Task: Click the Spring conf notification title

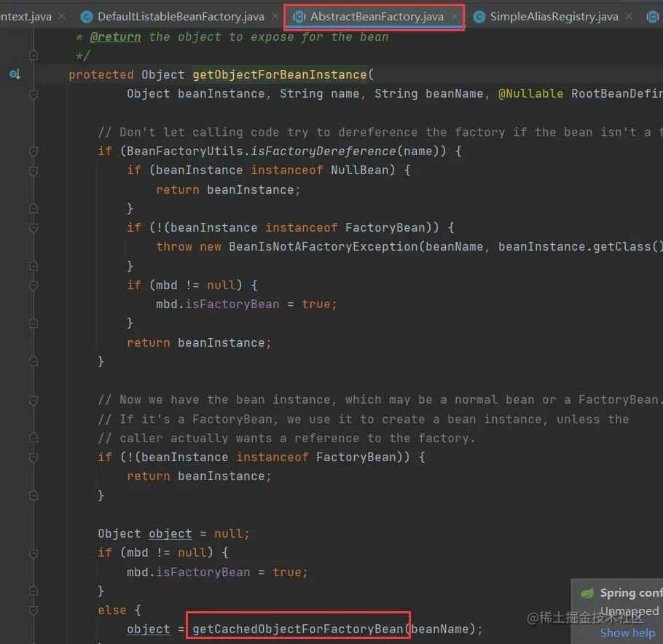Action: pyautogui.click(x=631, y=593)
